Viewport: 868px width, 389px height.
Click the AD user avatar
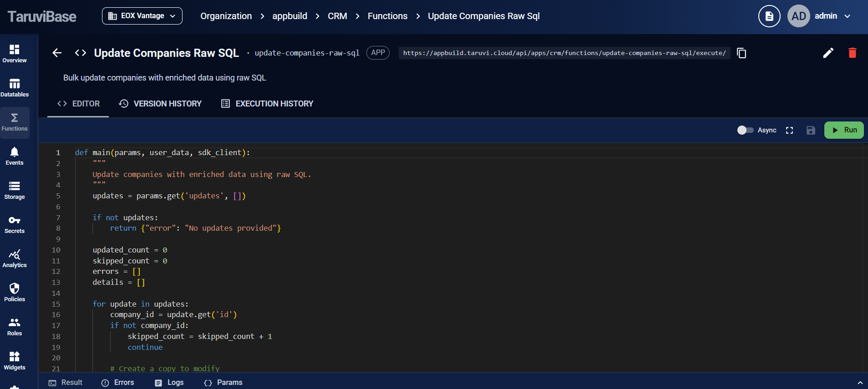pyautogui.click(x=799, y=16)
